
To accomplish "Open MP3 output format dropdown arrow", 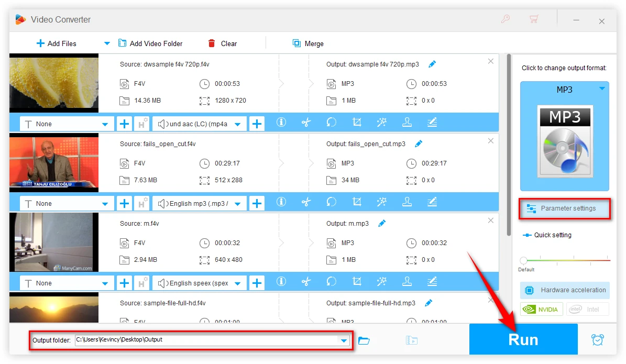I will click(x=602, y=89).
